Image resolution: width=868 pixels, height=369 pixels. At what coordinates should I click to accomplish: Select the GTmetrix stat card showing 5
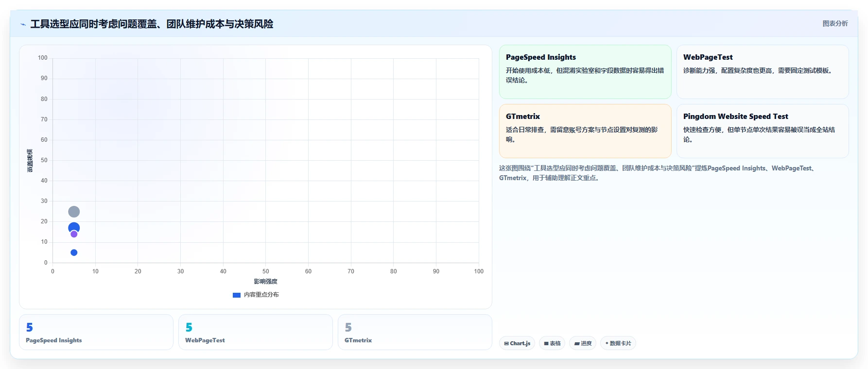click(x=415, y=332)
